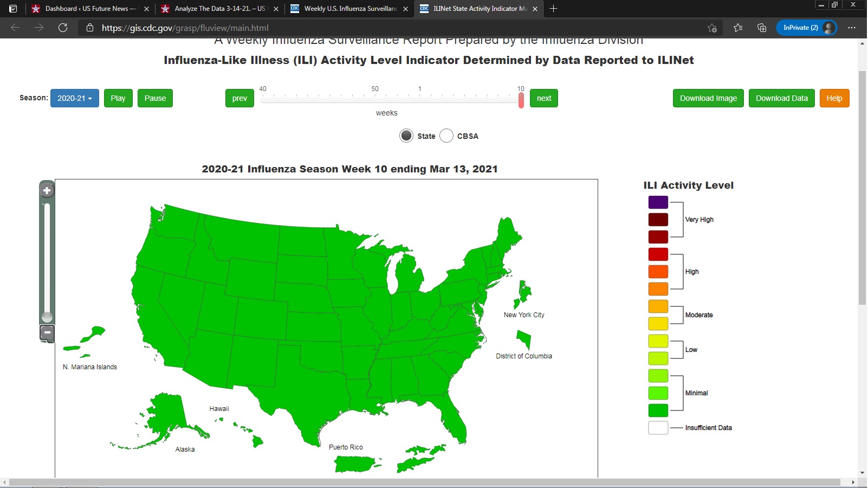Add page to favorites star icon
This screenshot has height=488, width=868.
[712, 28]
